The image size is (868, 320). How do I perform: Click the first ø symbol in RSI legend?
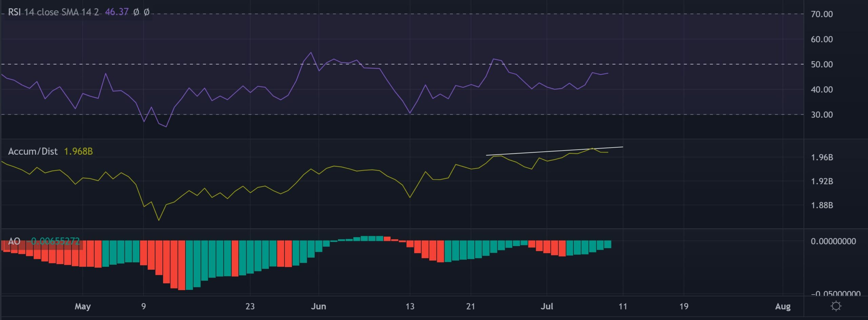coord(136,12)
